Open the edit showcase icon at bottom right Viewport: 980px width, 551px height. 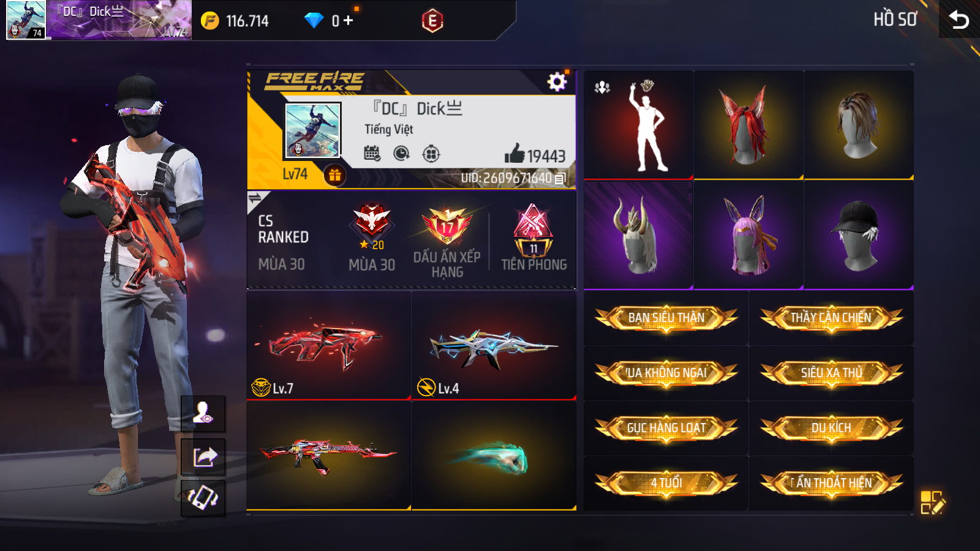[933, 502]
